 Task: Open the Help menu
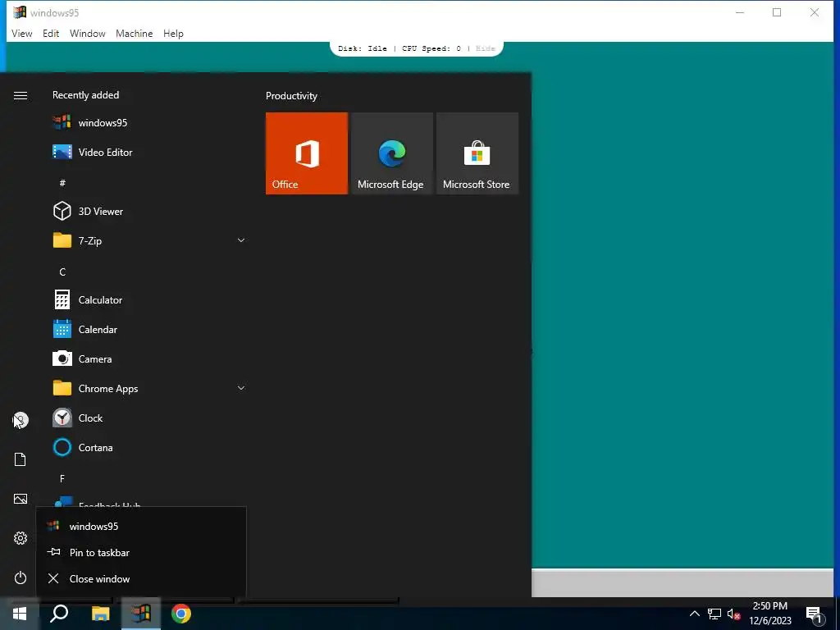[173, 33]
